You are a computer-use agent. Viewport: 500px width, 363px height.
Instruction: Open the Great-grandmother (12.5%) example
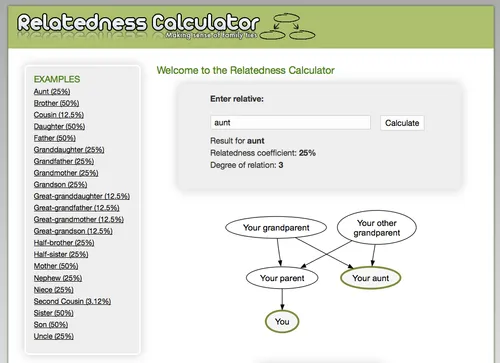79,219
